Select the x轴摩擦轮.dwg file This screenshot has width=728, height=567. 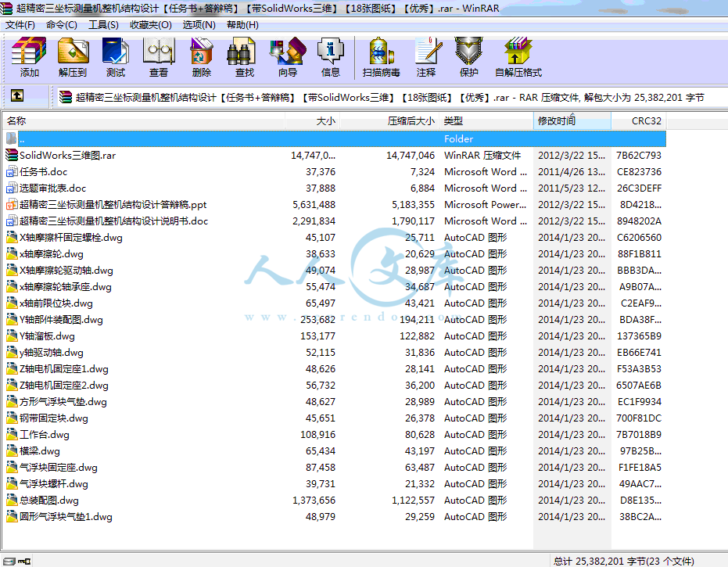[52, 254]
